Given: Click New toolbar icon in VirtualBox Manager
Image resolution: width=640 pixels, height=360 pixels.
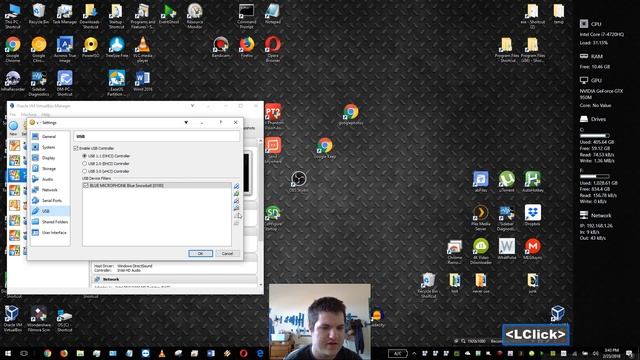Looking at the screenshot, I should click(13, 128).
